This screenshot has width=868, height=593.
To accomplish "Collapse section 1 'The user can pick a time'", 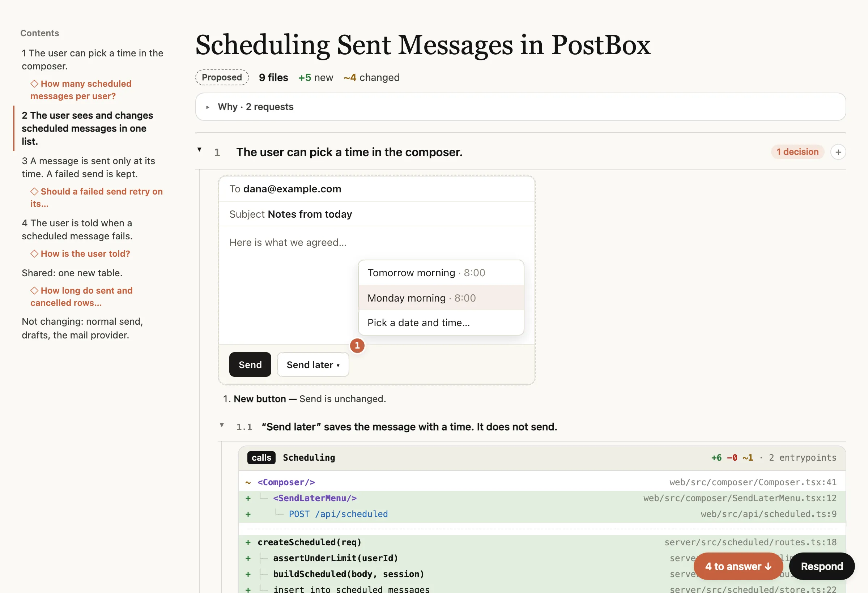I will coord(199,150).
